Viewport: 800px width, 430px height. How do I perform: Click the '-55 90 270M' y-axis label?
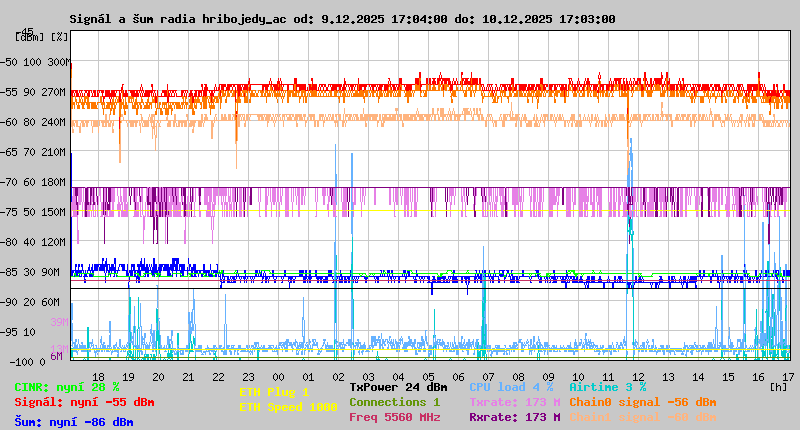(35, 92)
